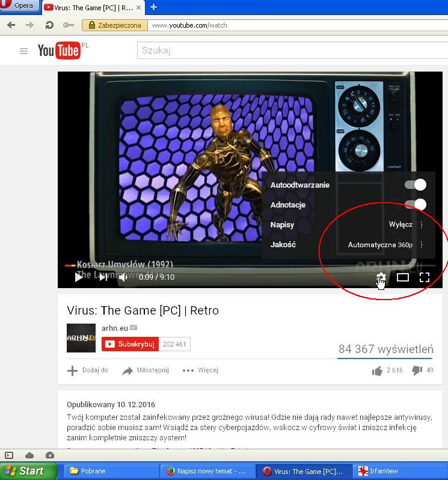Screen dimensions: 448x480
Task: Dislike the video with thumbs down
Action: click(422, 370)
